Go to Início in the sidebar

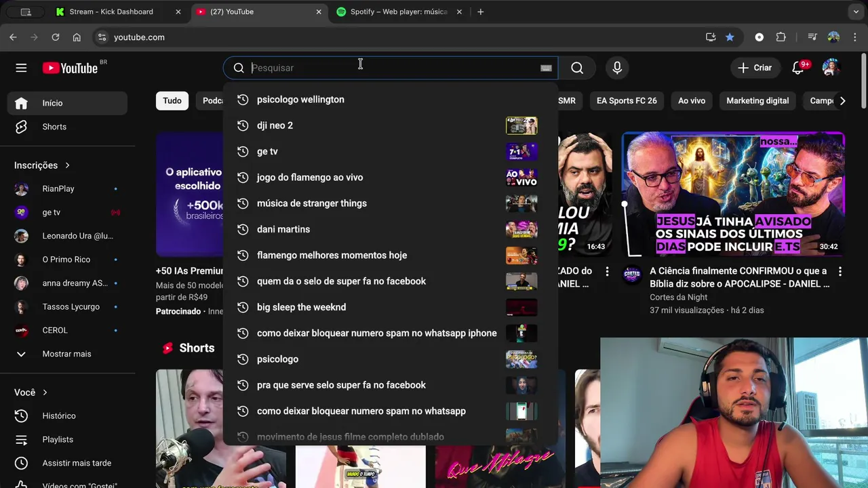pos(68,103)
